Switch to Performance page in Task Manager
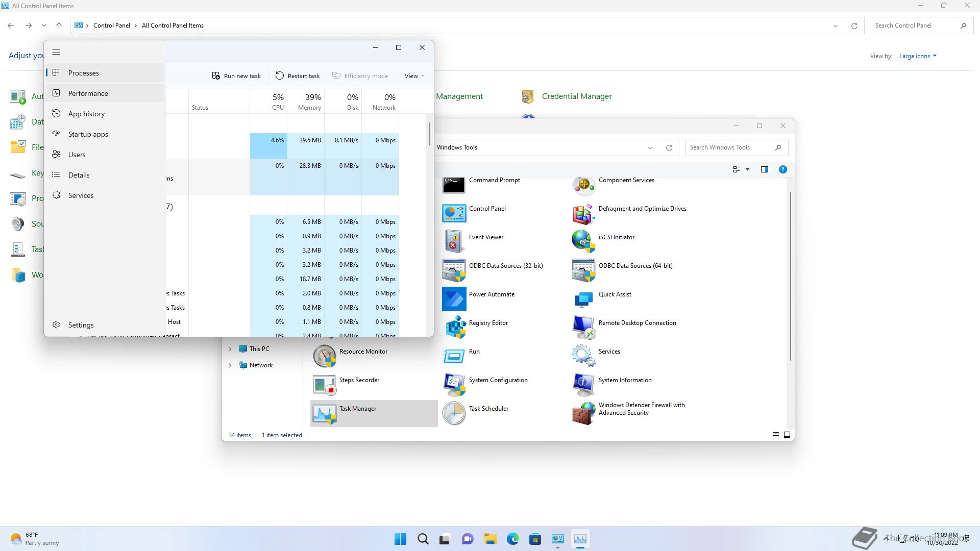Image resolution: width=980 pixels, height=551 pixels. pyautogui.click(x=105, y=93)
